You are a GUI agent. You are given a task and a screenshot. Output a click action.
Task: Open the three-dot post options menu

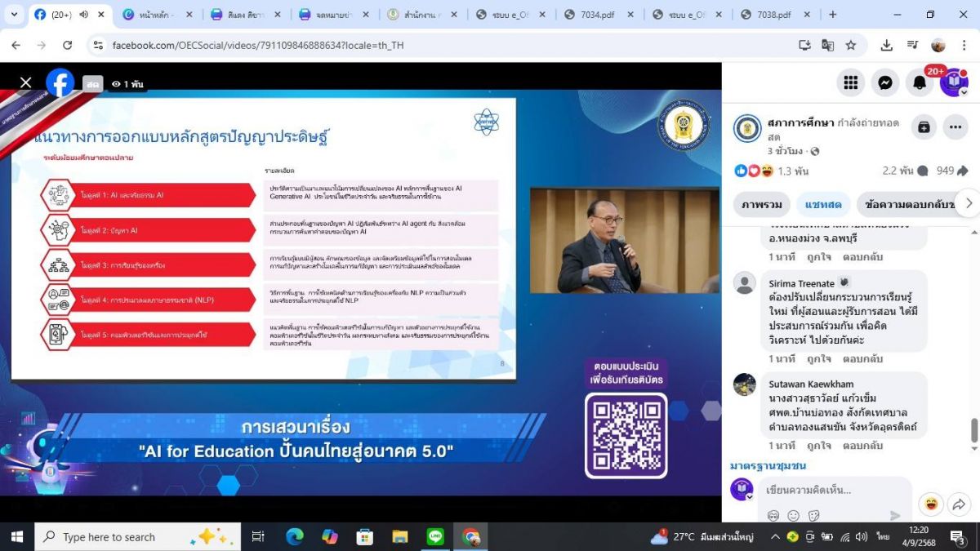tap(955, 127)
